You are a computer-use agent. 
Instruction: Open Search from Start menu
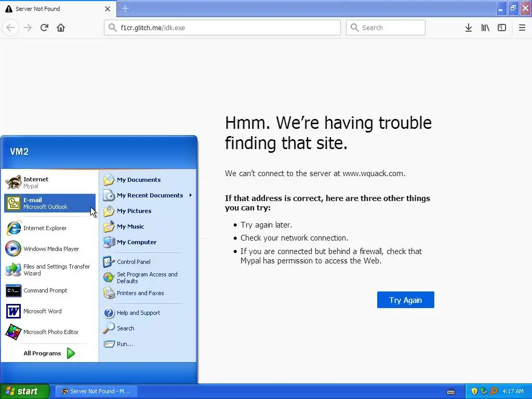[148, 328]
